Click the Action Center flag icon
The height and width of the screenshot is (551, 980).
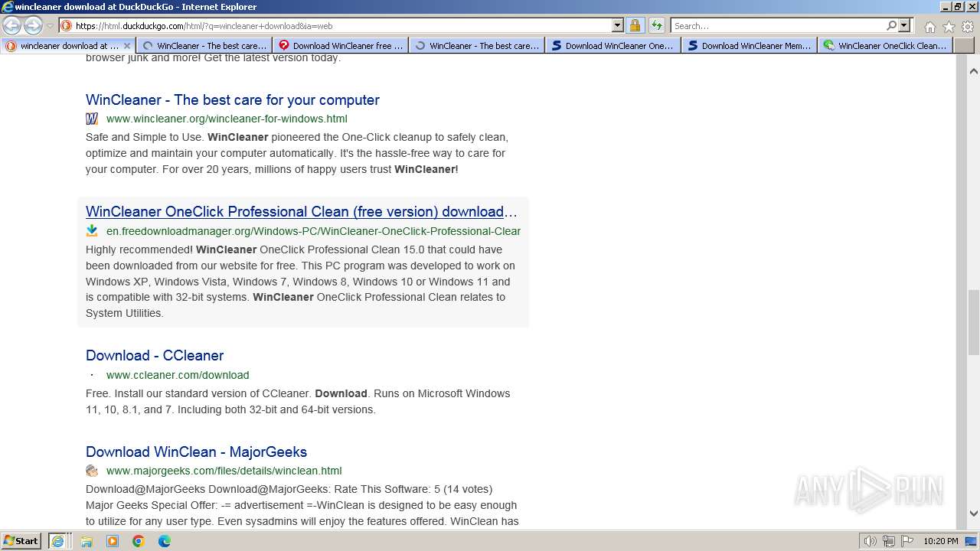[906, 541]
